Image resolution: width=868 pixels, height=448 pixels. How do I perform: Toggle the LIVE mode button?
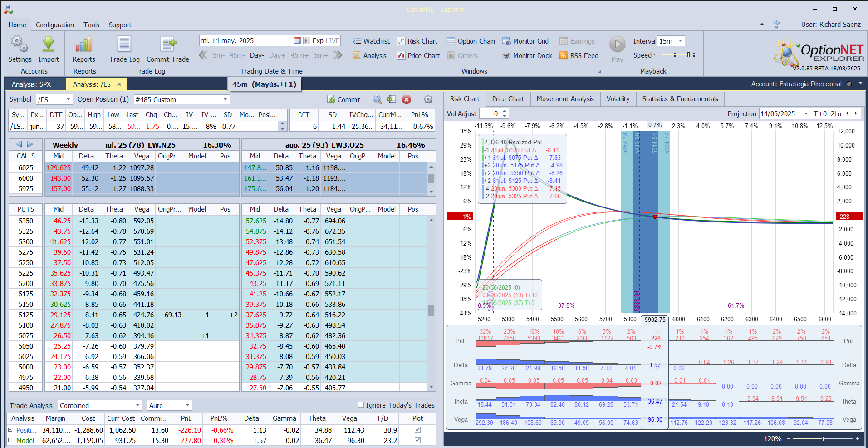pos(333,41)
